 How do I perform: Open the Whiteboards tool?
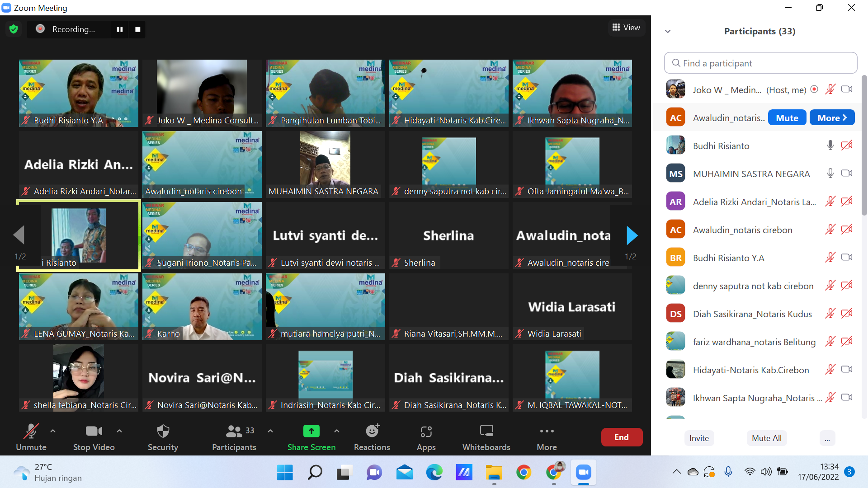(486, 437)
